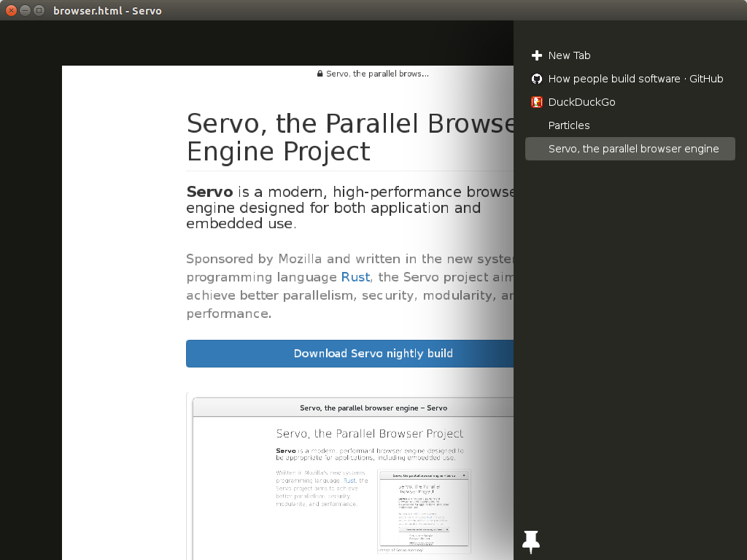This screenshot has height=560, width=747.
Task: Follow the Rust link in the paragraph
Action: point(355,277)
